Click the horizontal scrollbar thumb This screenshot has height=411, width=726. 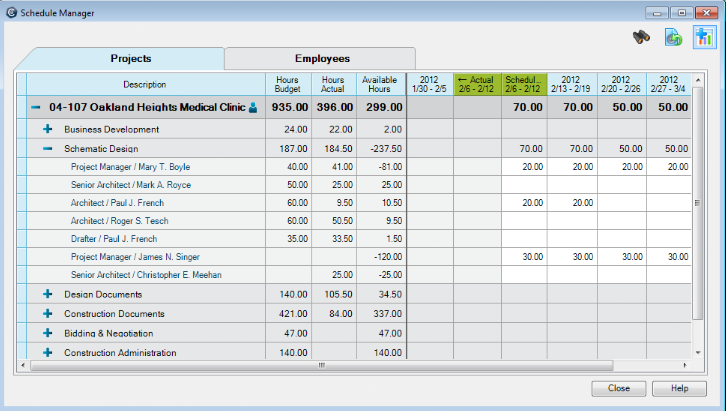(320, 365)
